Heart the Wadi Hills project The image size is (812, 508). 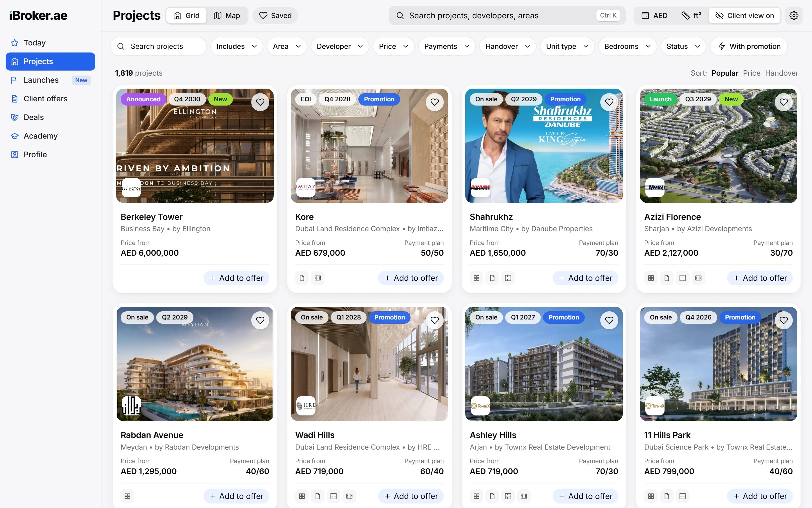434,320
